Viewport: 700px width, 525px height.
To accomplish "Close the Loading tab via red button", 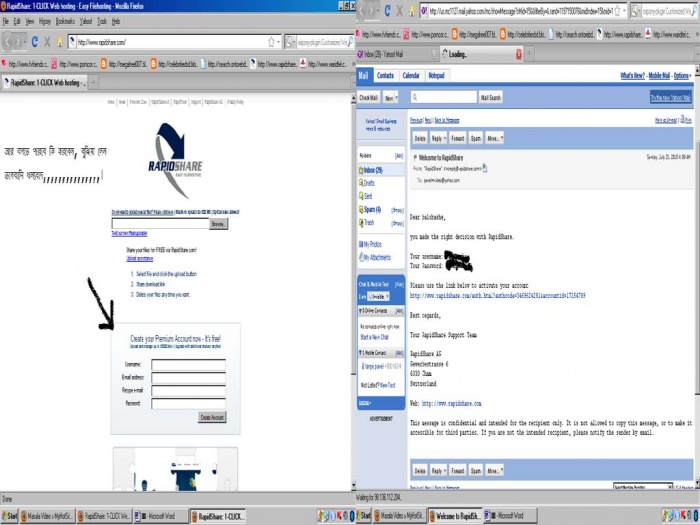I will click(519, 54).
